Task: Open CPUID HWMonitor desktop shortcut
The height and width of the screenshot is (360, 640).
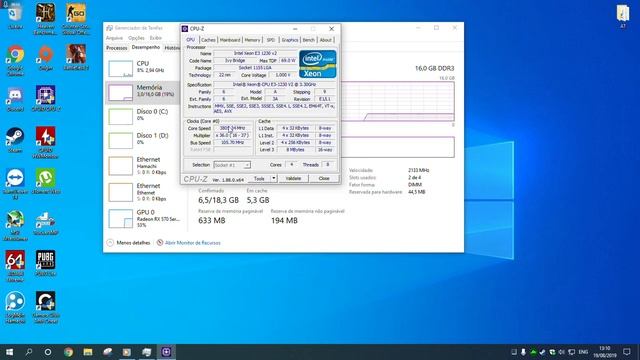Action: pos(45,142)
